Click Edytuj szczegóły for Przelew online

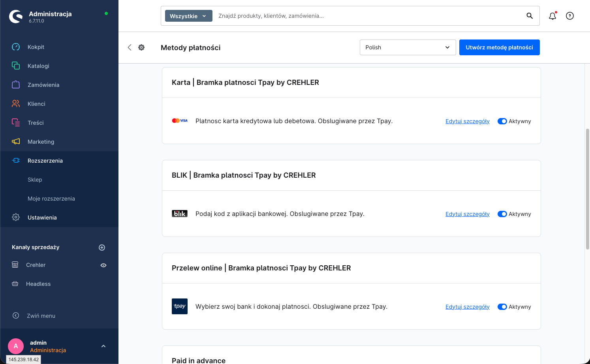click(468, 307)
